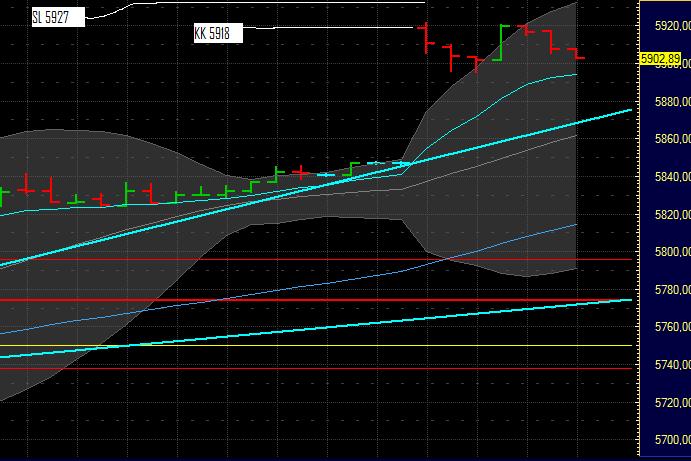Select the white line extending from KK 5918
Viewport: 691px width, 461px height.
330,28
